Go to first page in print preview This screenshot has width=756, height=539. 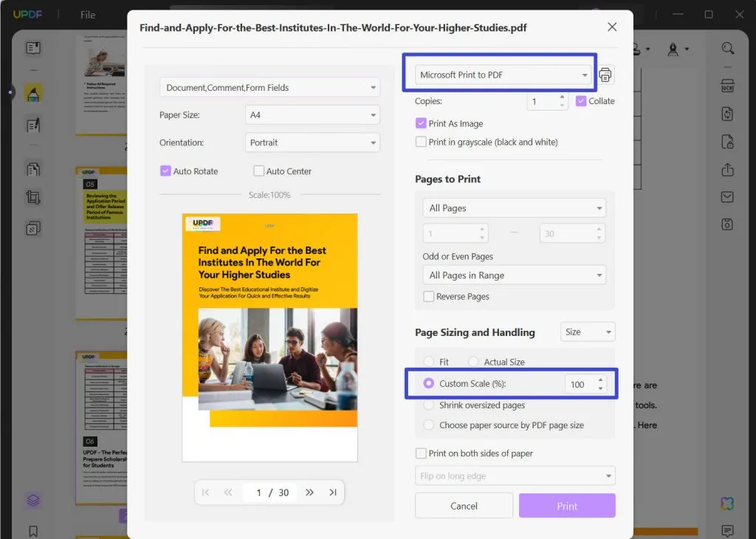click(x=205, y=492)
